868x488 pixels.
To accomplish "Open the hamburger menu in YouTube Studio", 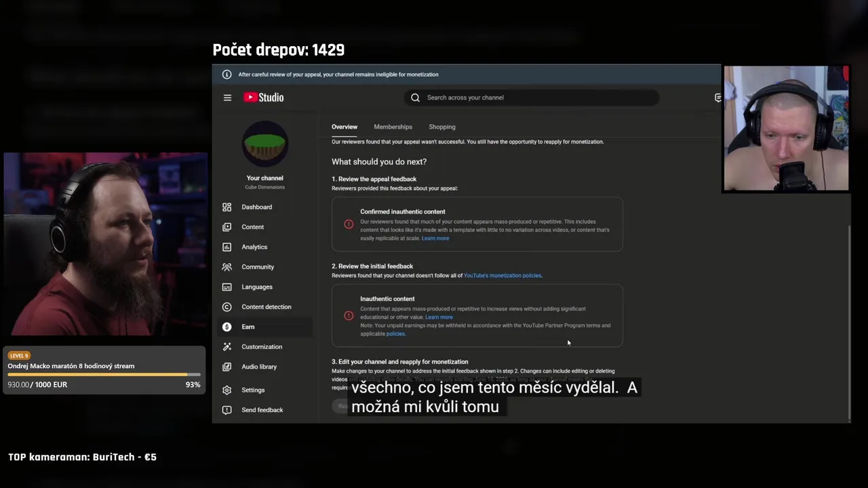I will coord(227,98).
